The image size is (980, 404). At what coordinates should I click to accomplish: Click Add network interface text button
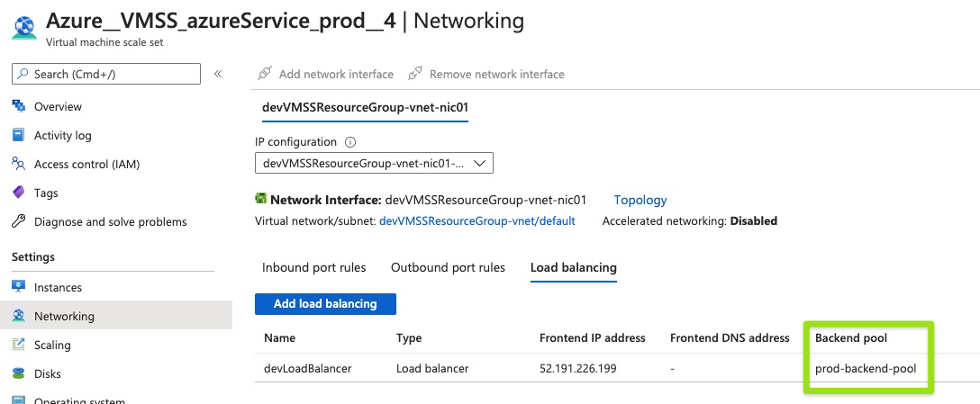[336, 75]
